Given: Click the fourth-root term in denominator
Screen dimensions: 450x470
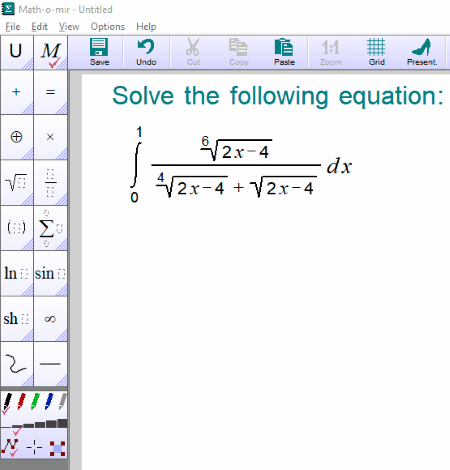Looking at the screenshot, I should [192, 185].
